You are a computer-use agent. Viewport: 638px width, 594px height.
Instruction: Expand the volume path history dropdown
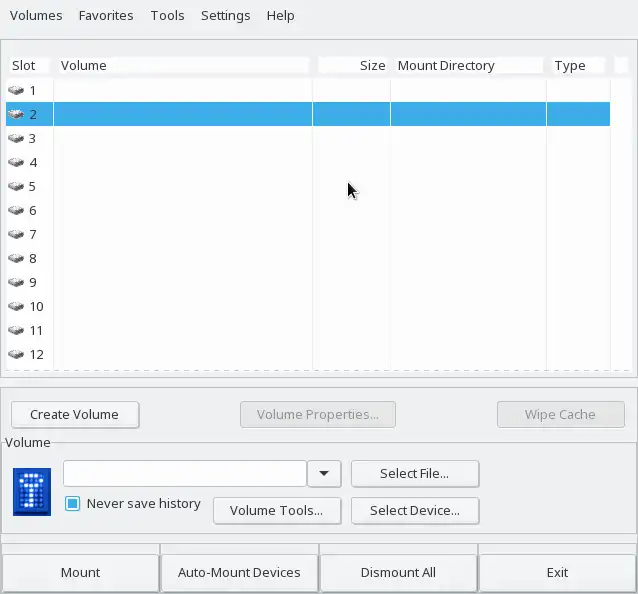[324, 474]
